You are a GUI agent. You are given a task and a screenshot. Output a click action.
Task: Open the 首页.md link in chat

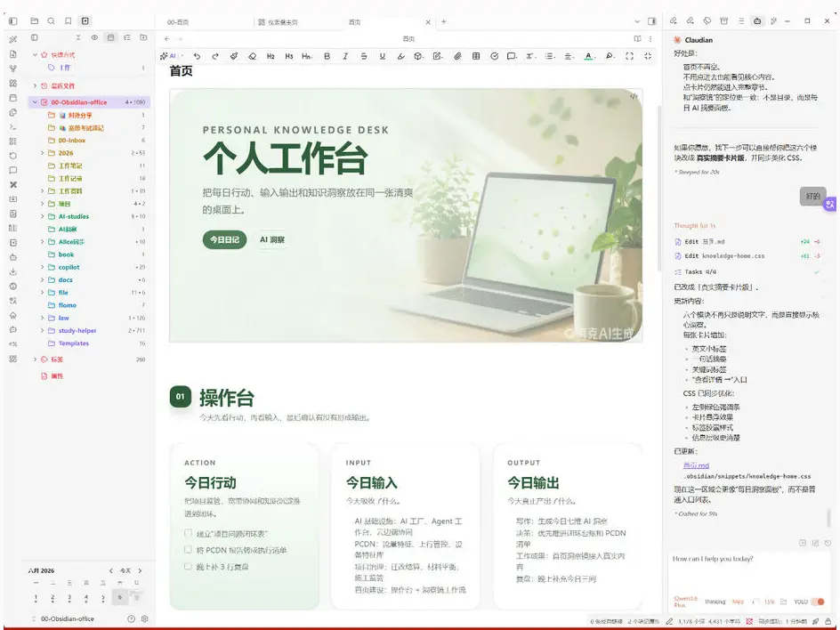696,465
